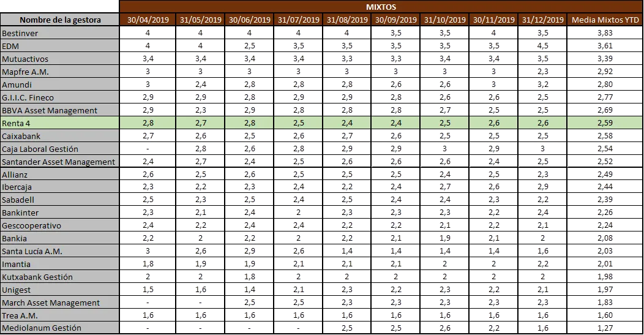Click the Mediolanum Gestión row label
This screenshot has width=644, height=335.
pyautogui.click(x=60, y=328)
